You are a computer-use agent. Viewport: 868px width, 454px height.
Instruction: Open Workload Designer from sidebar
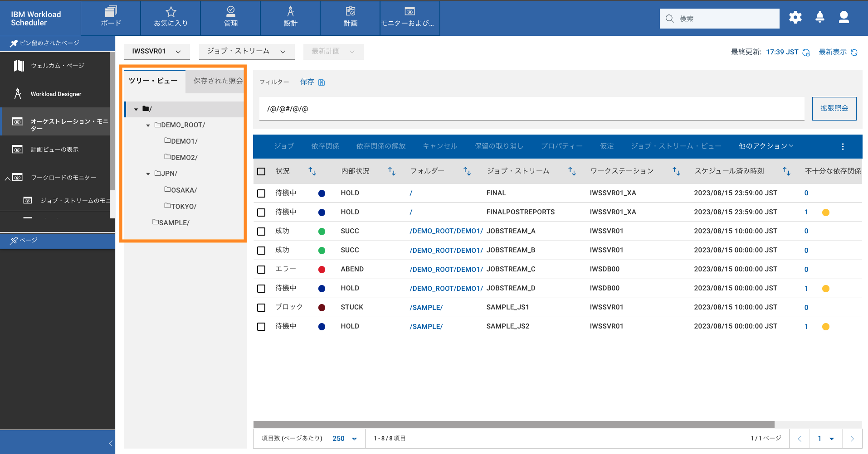pyautogui.click(x=55, y=94)
